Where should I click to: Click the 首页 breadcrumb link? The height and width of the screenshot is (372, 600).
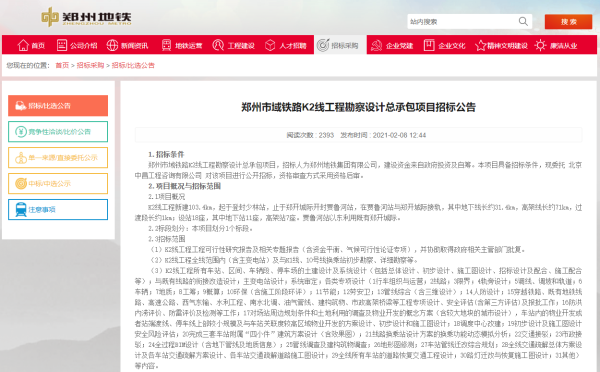pos(62,65)
